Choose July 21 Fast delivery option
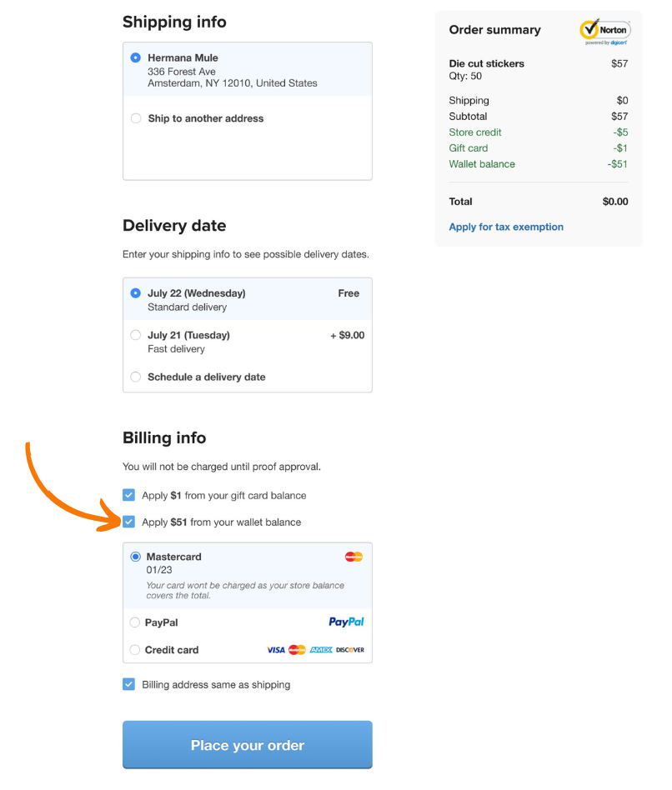672x790 pixels. click(136, 335)
